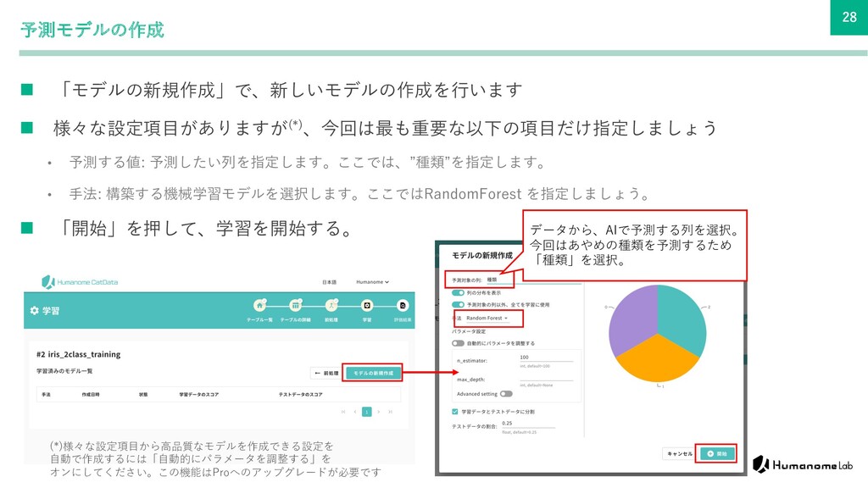The height and width of the screenshot is (488, 868).
Task: Click the 予測モデルの作成 slide title
Action: pos(92,30)
